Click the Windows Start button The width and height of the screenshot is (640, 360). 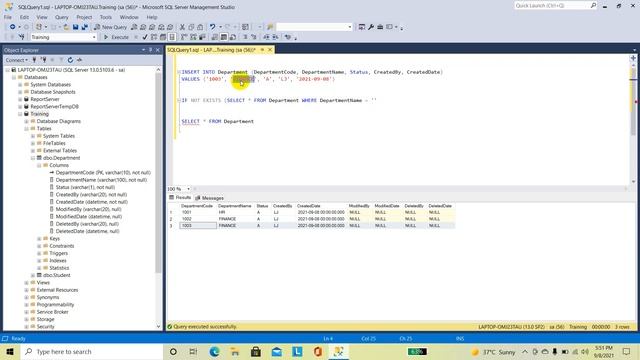(10, 351)
